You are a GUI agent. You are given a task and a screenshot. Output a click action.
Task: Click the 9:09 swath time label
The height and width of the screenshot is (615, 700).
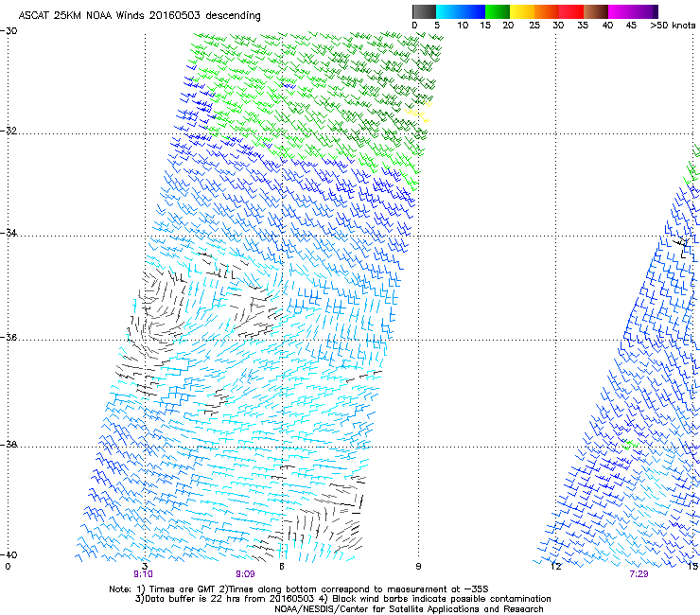click(246, 574)
